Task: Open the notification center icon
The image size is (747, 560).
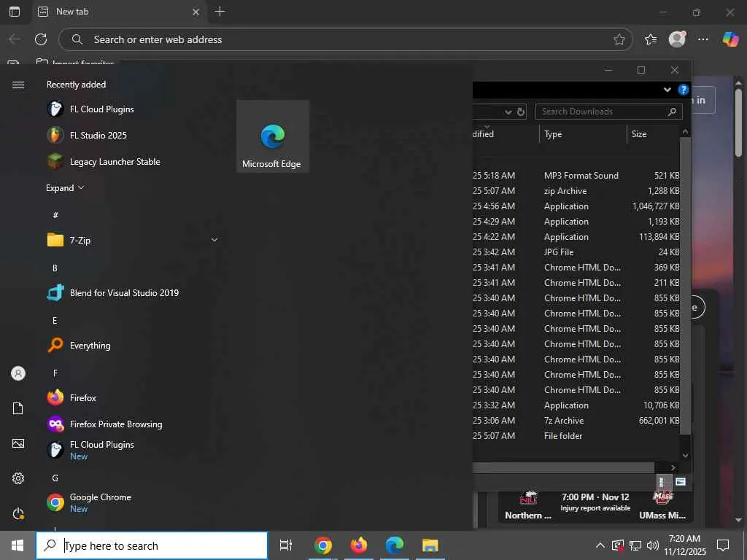Action: point(723,545)
